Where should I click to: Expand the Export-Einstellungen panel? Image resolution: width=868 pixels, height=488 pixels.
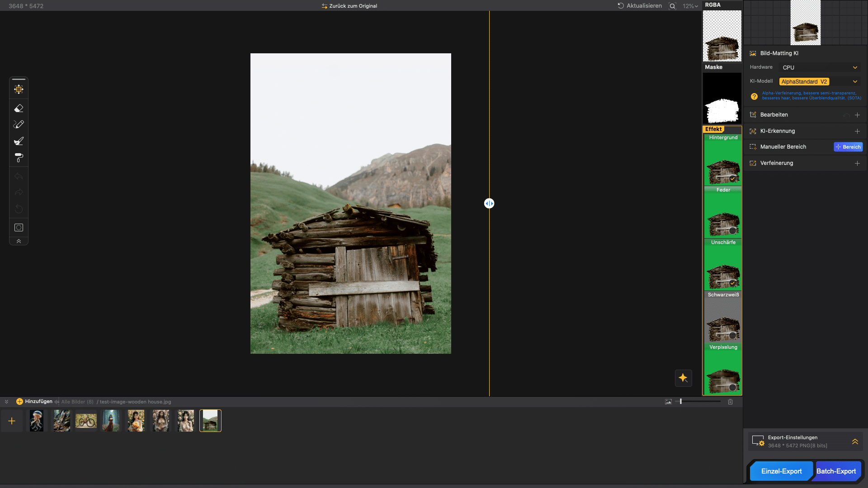tap(855, 441)
